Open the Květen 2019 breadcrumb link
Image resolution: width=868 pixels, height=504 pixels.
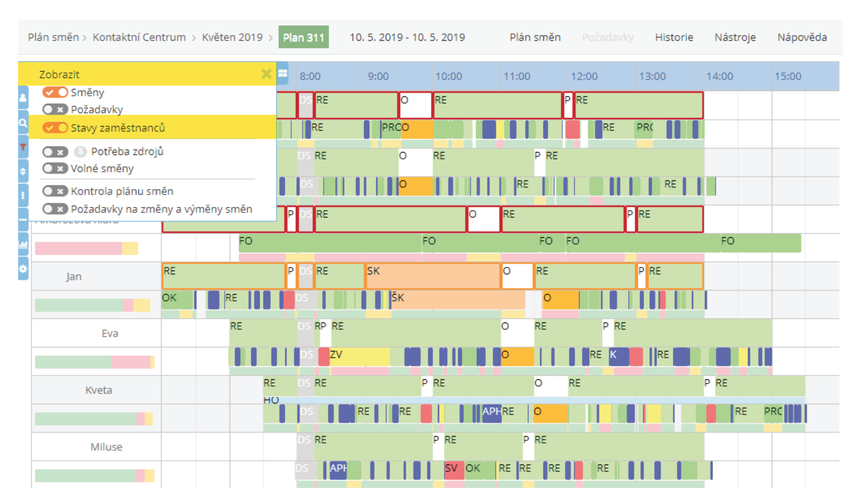click(x=232, y=37)
